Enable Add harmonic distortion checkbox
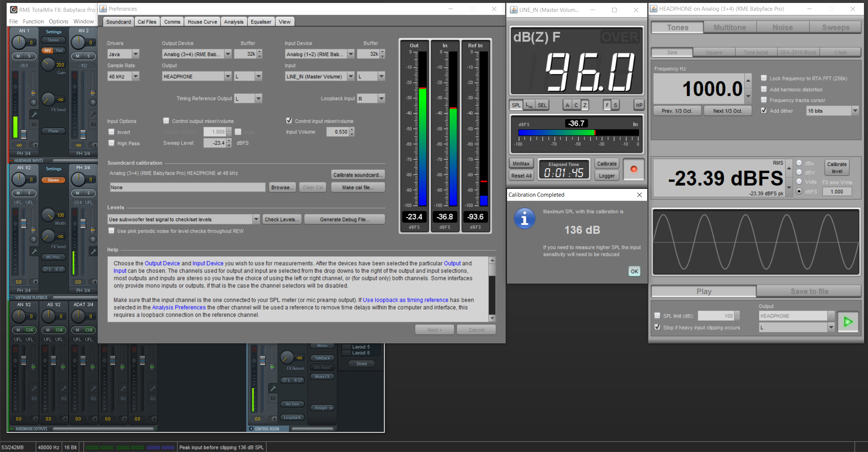Image resolution: width=868 pixels, height=452 pixels. point(764,89)
